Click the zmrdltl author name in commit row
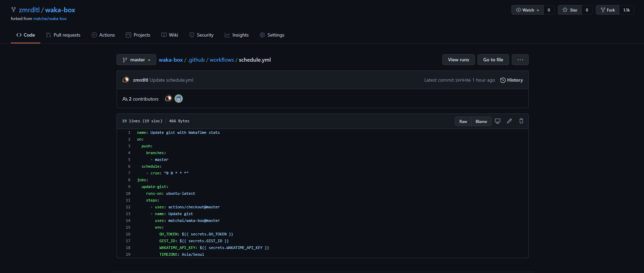Viewport: 644px width, 273px height. point(140,80)
